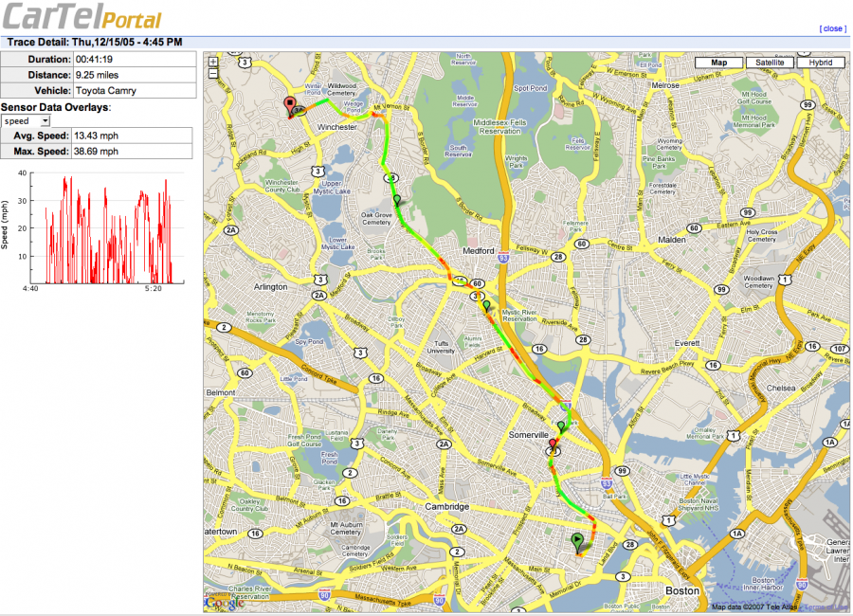Click the large green start marker near Cambridge
Image resolution: width=853 pixels, height=616 pixels.
pos(577,542)
